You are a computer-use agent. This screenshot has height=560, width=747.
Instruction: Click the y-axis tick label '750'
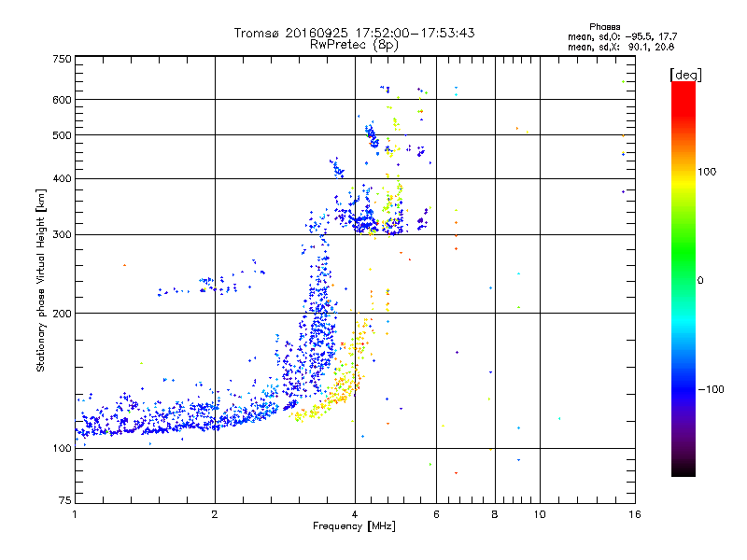click(x=63, y=59)
